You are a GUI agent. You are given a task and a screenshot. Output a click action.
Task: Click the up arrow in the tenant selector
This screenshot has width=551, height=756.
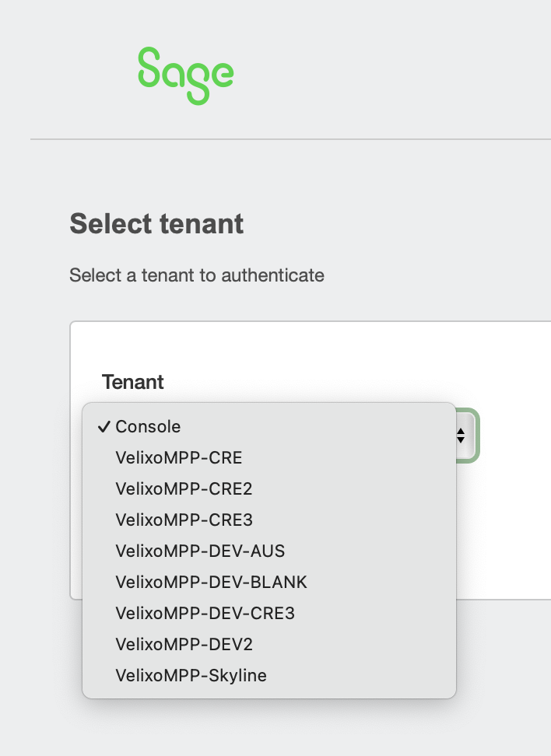pyautogui.click(x=460, y=432)
